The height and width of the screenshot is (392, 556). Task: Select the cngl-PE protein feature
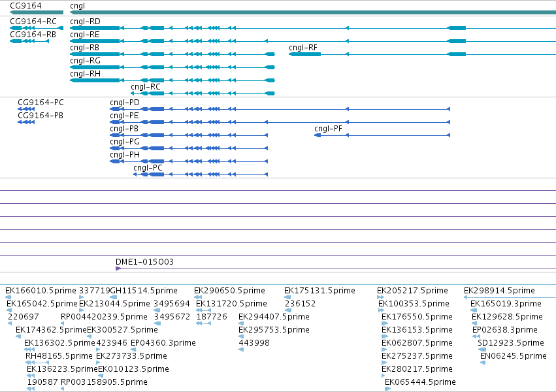click(124, 116)
